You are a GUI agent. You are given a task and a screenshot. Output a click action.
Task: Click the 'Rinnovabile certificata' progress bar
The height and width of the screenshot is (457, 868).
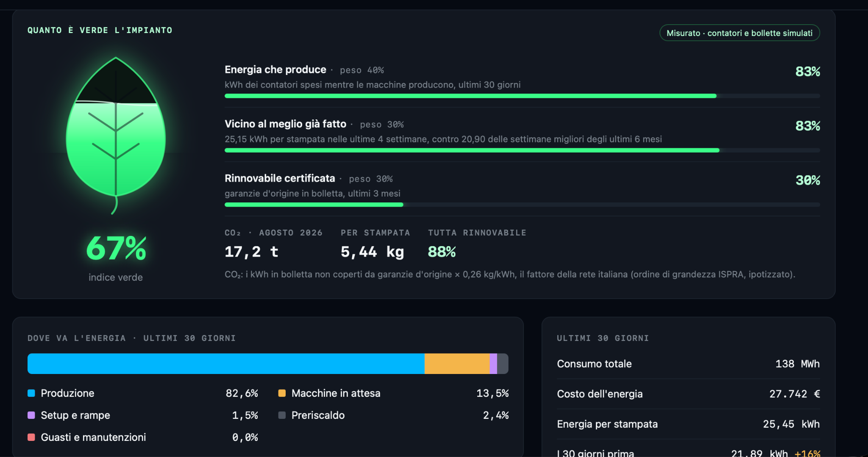click(522, 205)
